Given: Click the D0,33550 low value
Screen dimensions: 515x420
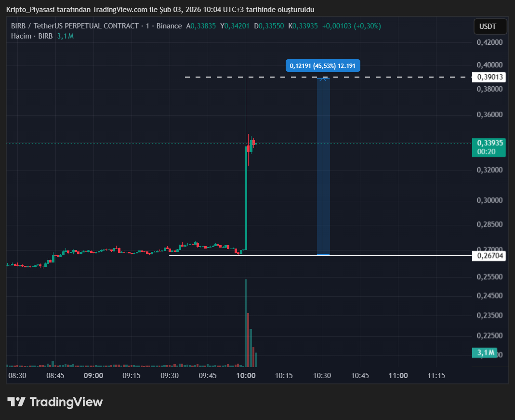Looking at the screenshot, I should [x=269, y=26].
